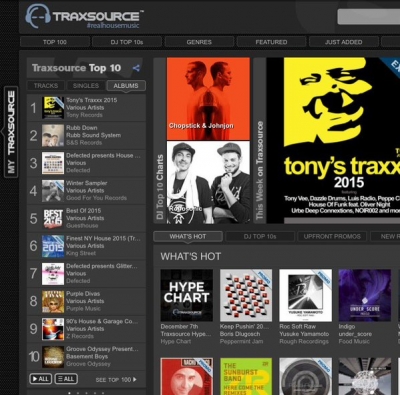Open the Roc Soft Raw cover art
The width and height of the screenshot is (400, 395).
tap(305, 295)
